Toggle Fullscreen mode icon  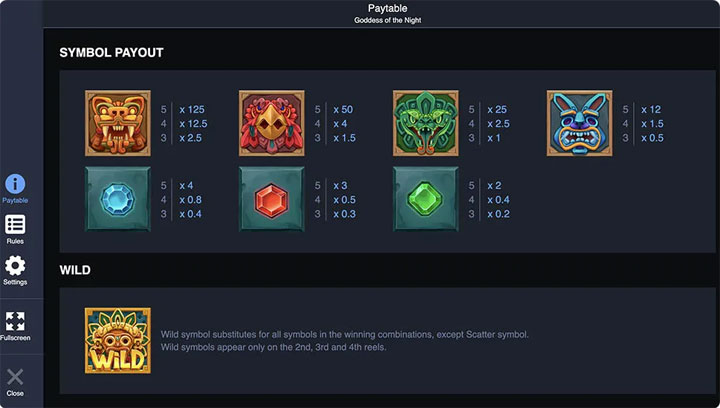(x=15, y=321)
